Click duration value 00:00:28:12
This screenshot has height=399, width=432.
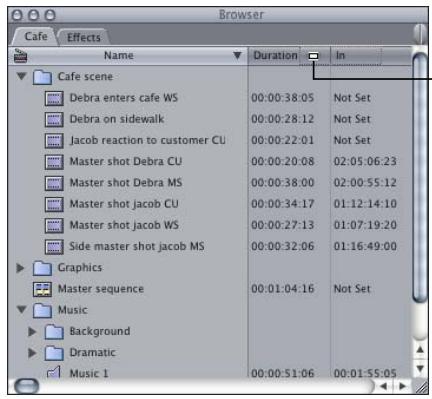(282, 119)
